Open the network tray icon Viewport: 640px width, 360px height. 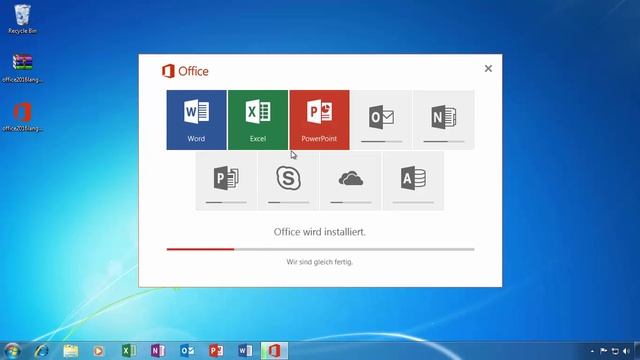(615, 351)
